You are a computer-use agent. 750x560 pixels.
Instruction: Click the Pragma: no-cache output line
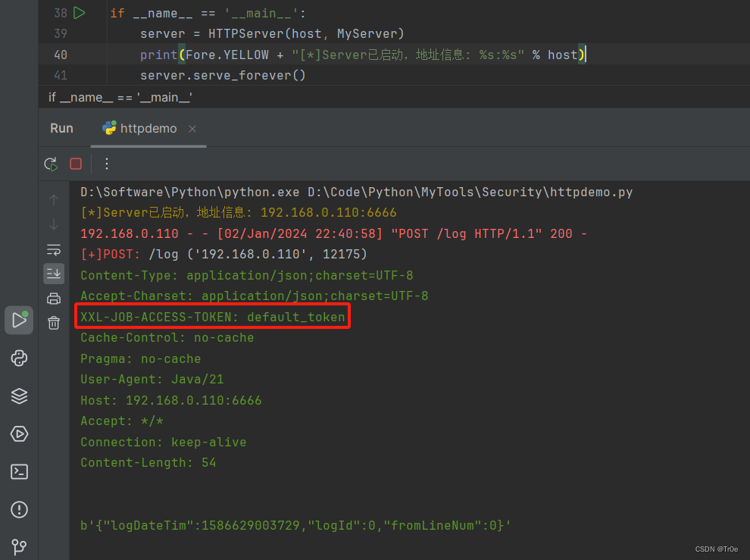141,358
